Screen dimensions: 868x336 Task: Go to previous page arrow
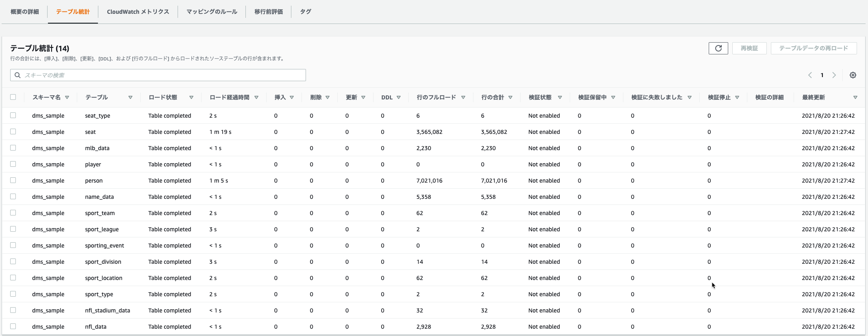[x=810, y=75]
